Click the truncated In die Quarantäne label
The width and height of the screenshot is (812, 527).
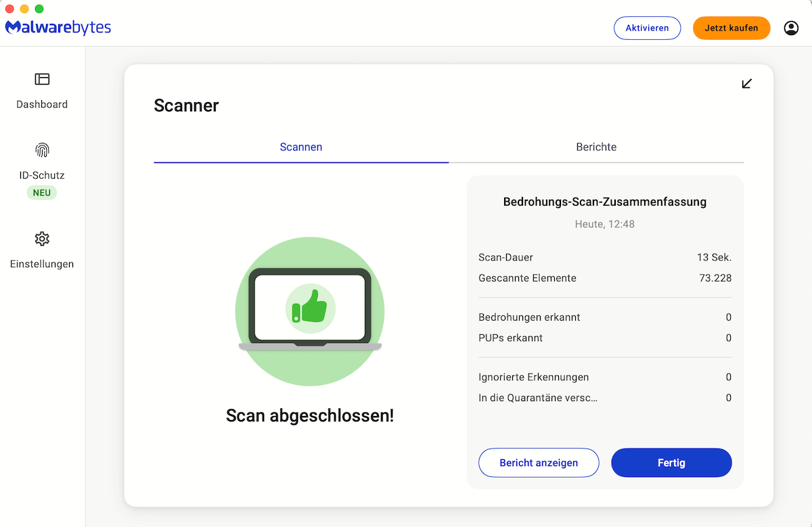[x=538, y=398]
